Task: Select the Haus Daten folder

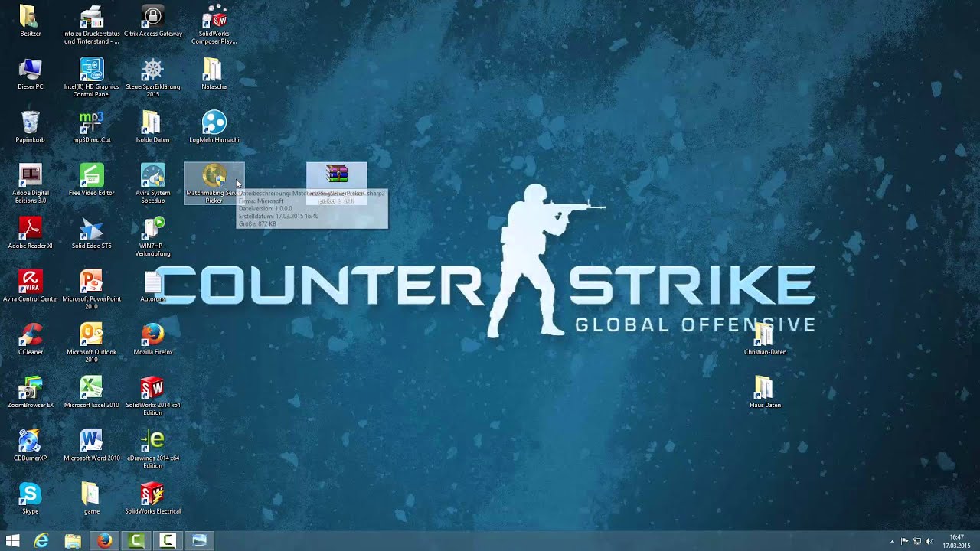Action: click(766, 392)
